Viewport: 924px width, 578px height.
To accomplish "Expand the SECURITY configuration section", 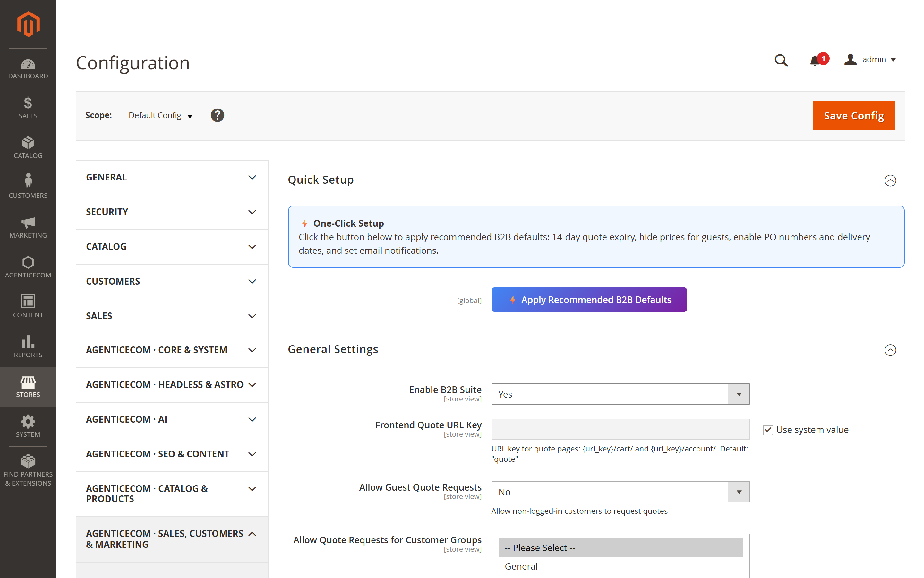I will (172, 212).
